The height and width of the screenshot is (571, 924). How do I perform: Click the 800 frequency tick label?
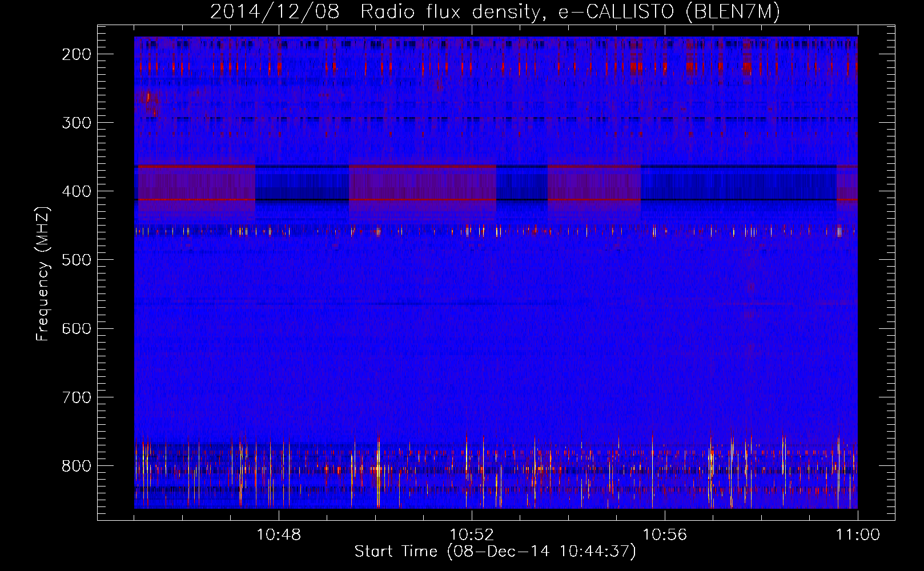point(76,466)
